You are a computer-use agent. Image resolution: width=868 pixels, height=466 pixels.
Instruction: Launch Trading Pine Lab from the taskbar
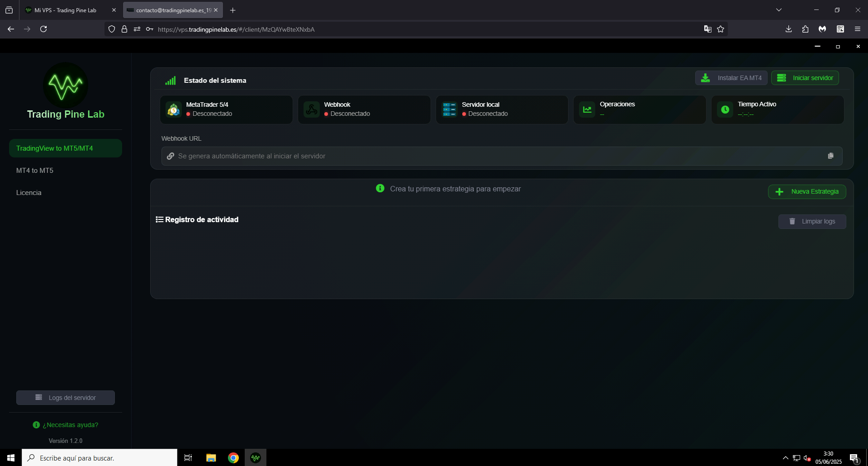(x=256, y=457)
